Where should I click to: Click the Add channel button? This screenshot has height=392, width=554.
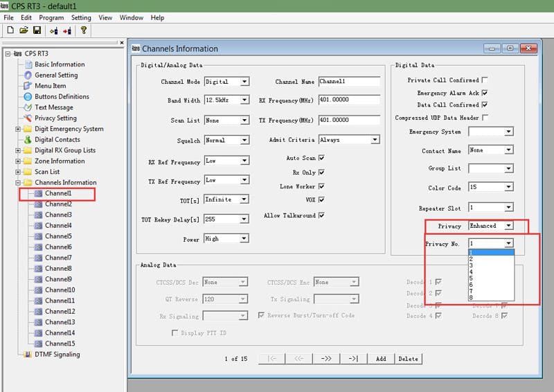(x=381, y=359)
